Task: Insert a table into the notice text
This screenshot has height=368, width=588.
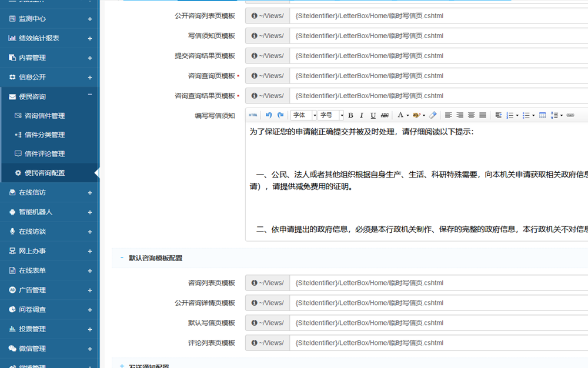Action: click(x=542, y=115)
